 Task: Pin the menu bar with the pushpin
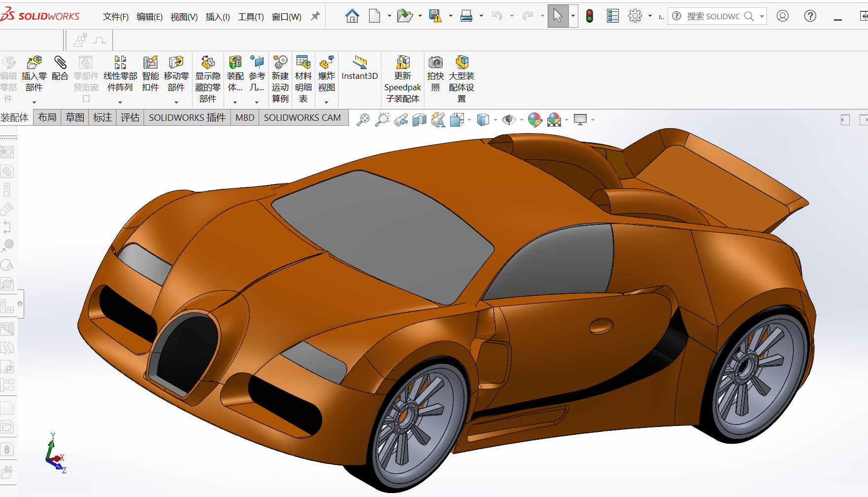click(x=315, y=16)
